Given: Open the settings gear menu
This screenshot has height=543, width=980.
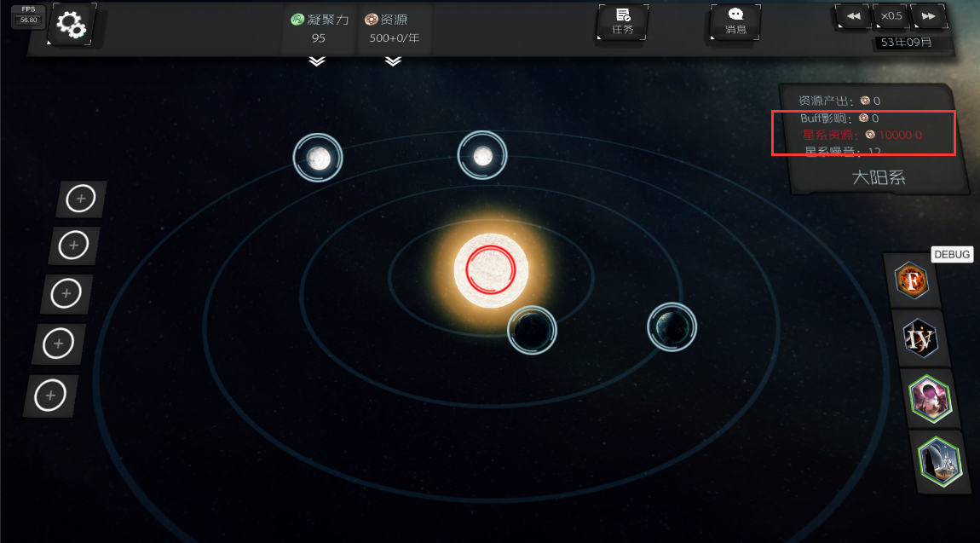Looking at the screenshot, I should 72,26.
